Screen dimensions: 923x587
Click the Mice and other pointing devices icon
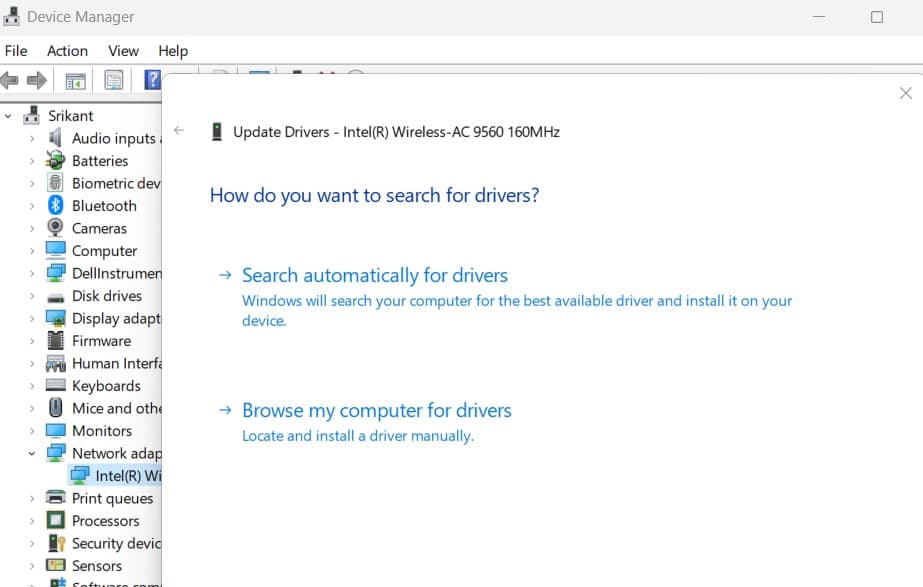click(55, 408)
